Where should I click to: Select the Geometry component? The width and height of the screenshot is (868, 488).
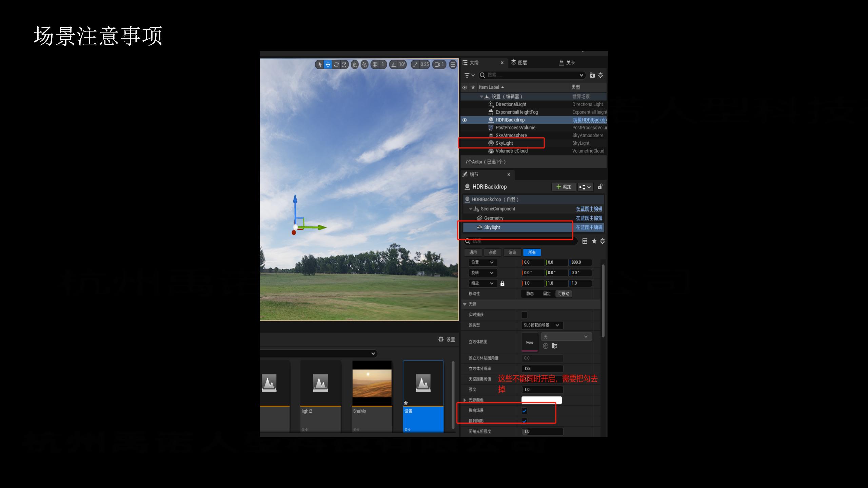(494, 218)
